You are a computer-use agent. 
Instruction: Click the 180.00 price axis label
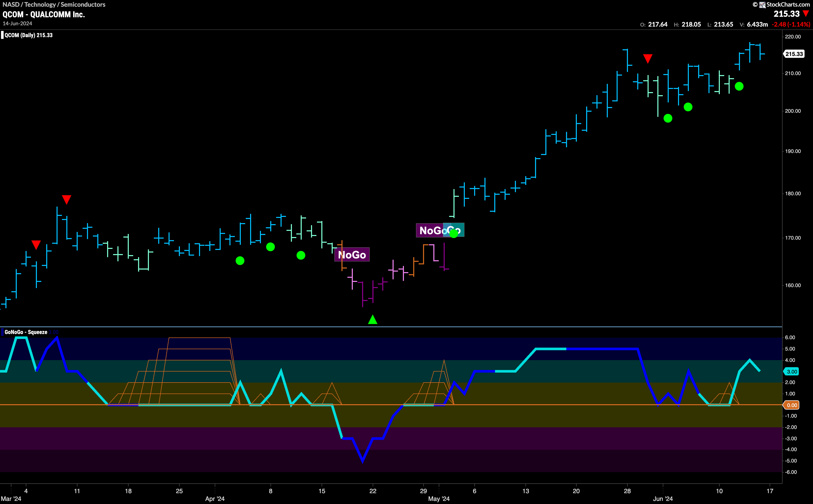pos(792,194)
